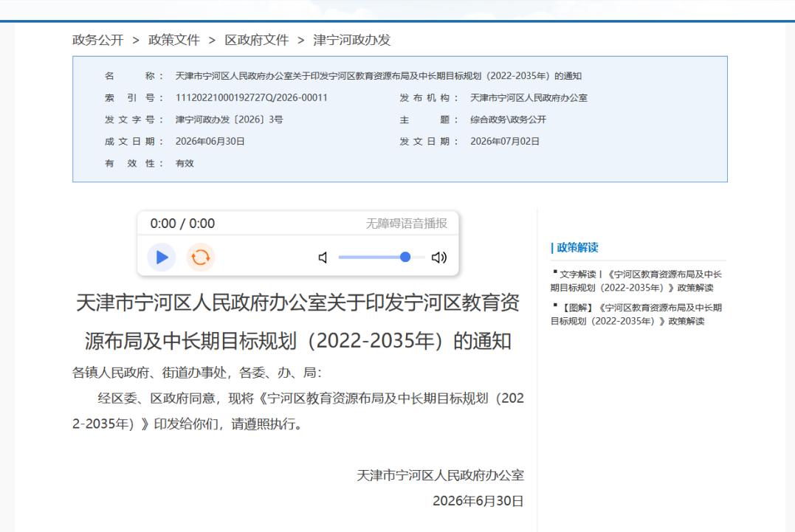Click the 0:00 / 0:00 time display
795x532 pixels.
point(182,224)
